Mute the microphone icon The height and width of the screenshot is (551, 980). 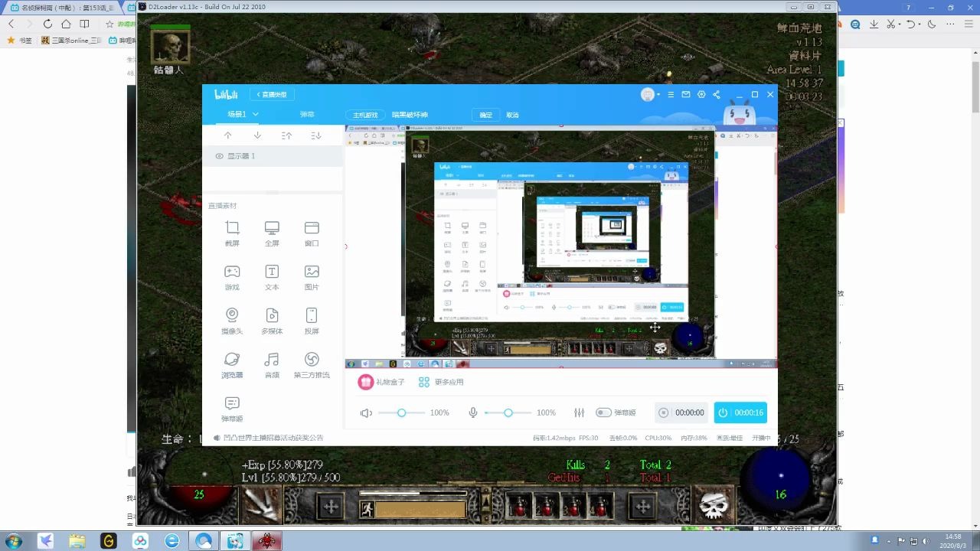click(473, 412)
